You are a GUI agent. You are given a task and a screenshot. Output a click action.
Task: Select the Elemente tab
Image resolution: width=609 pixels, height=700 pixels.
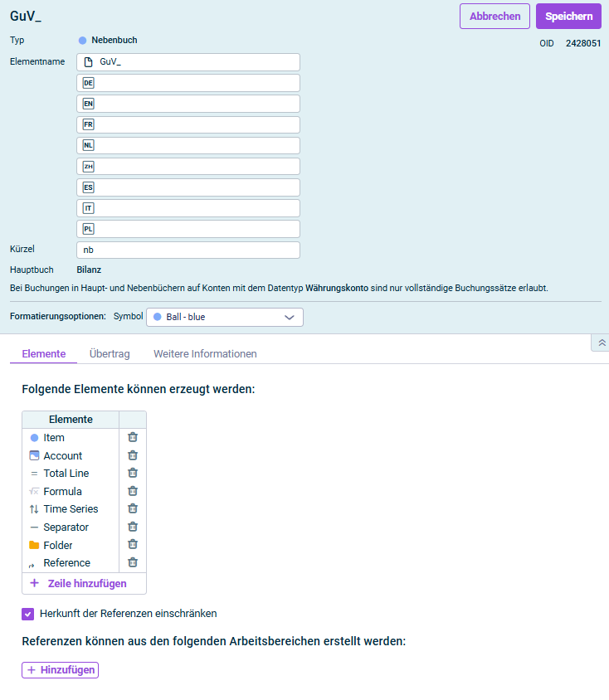point(44,354)
